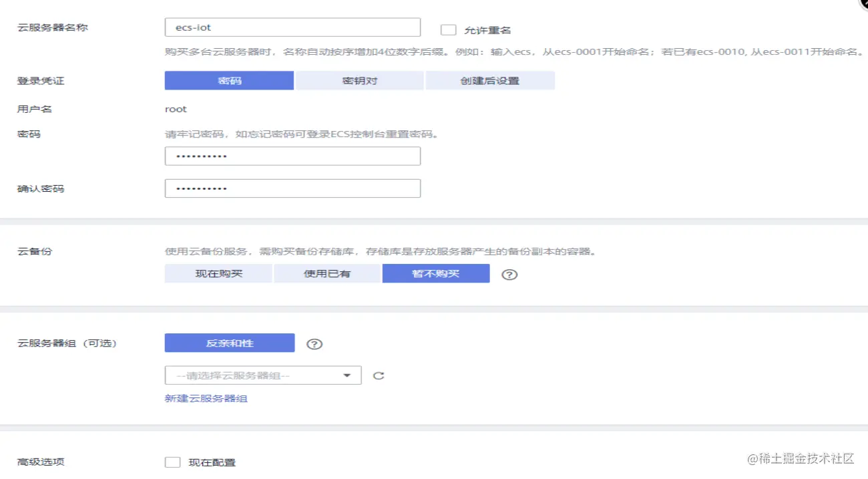Viewport: 868px width, 479px height.
Task: Click the password reminder hint 请牢记密码
Action: [302, 134]
